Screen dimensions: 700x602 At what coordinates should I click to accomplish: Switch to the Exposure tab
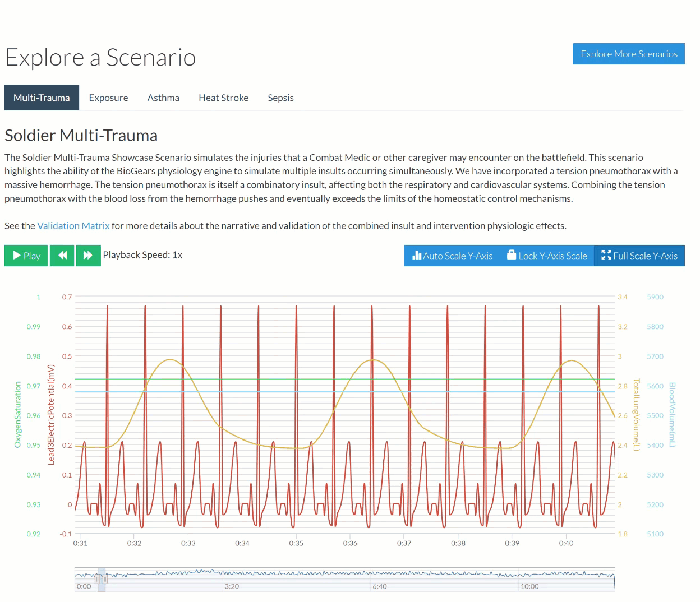point(108,98)
